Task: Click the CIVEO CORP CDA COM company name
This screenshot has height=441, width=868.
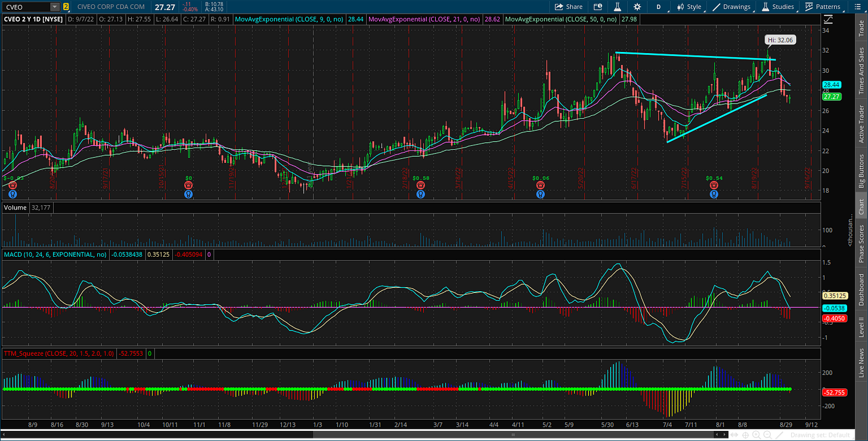Action: [111, 7]
